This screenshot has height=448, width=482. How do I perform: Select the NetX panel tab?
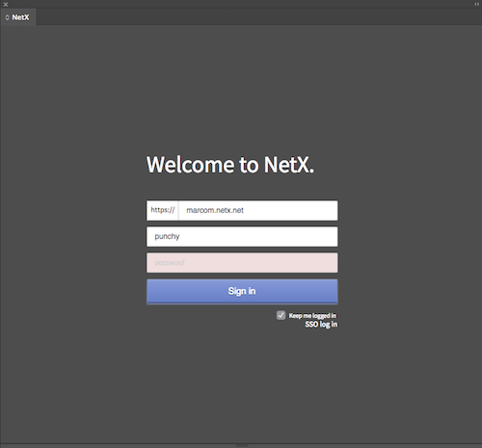(x=18, y=17)
